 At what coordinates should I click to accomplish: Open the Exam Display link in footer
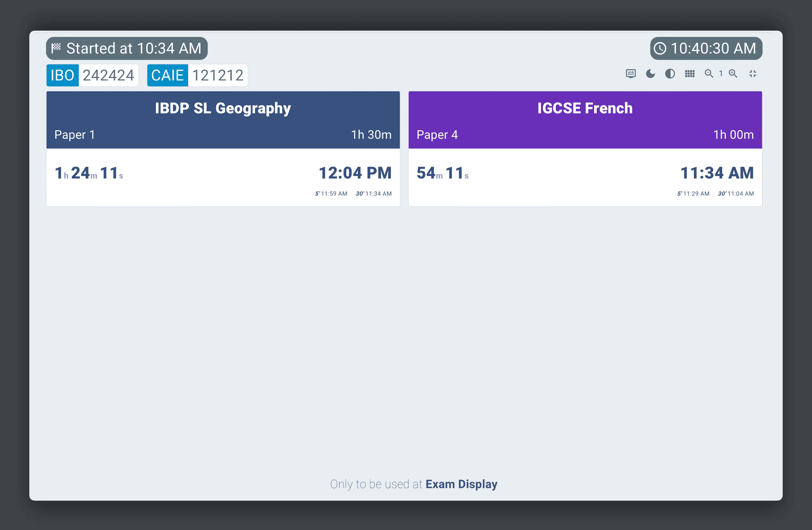coord(461,484)
